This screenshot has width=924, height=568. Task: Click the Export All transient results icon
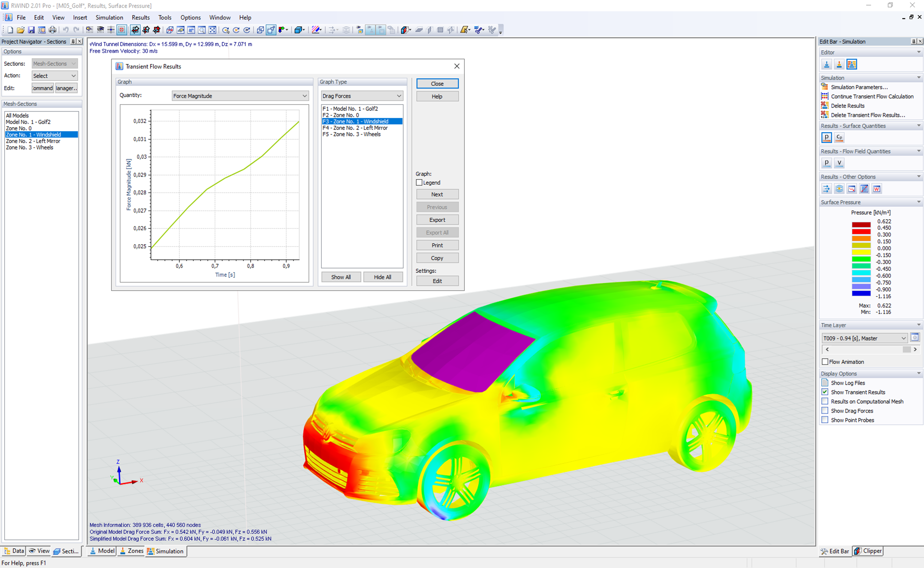tap(437, 232)
